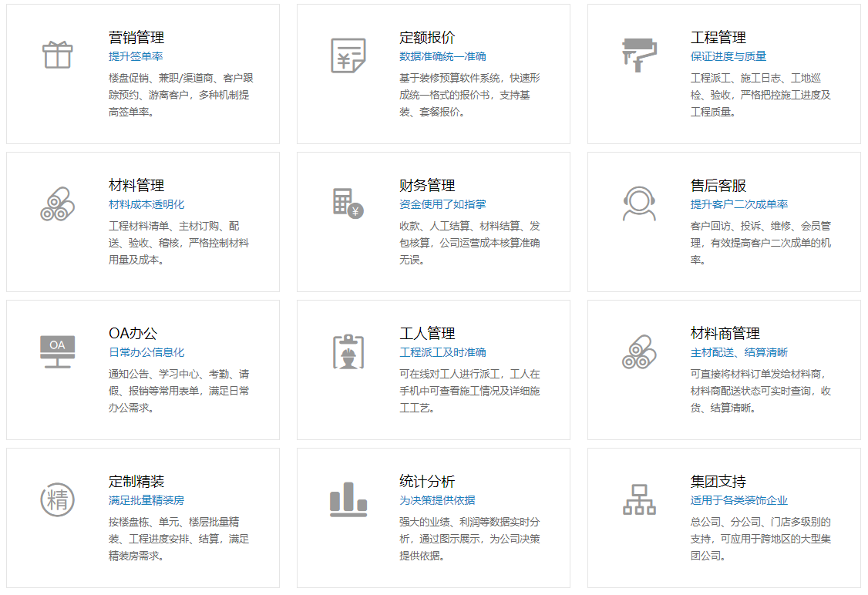The height and width of the screenshot is (595, 868).
Task: Click the OA monitor icon for OA办公
Action: 57,351
